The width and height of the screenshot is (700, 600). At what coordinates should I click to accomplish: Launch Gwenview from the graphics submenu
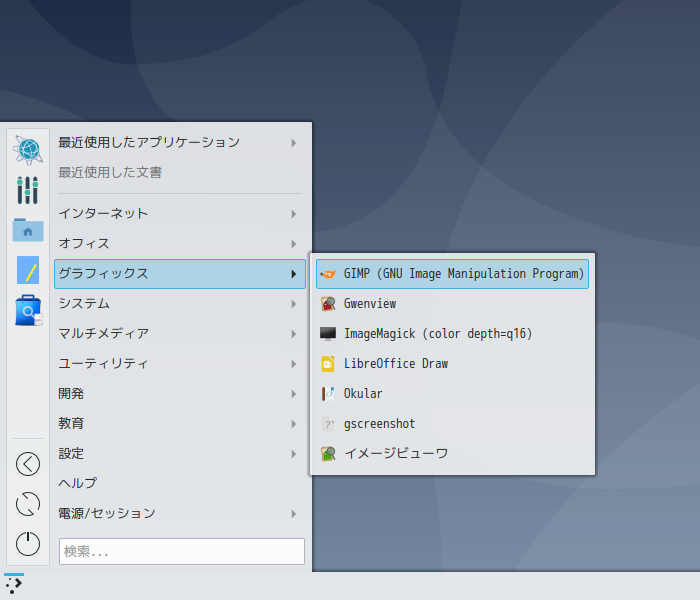(x=452, y=304)
